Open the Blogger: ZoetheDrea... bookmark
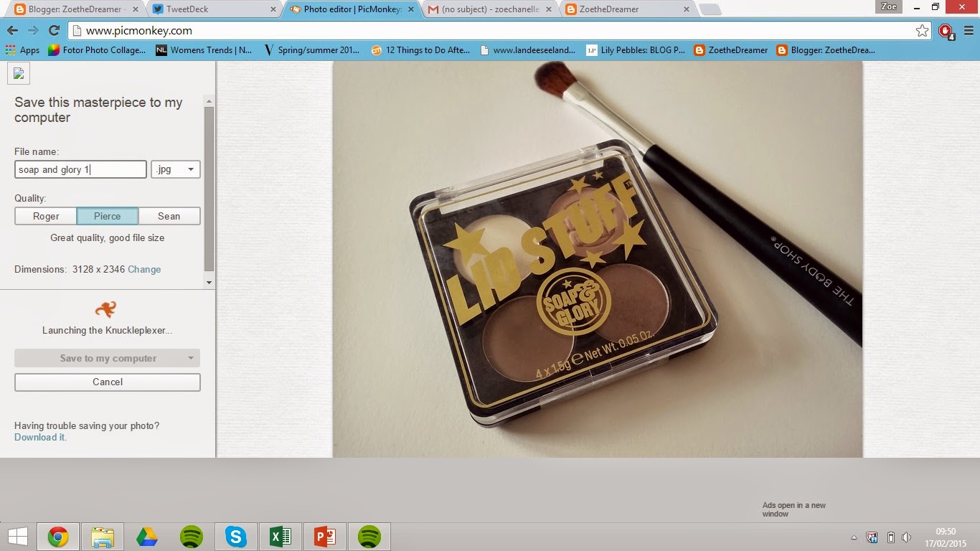 pos(825,50)
